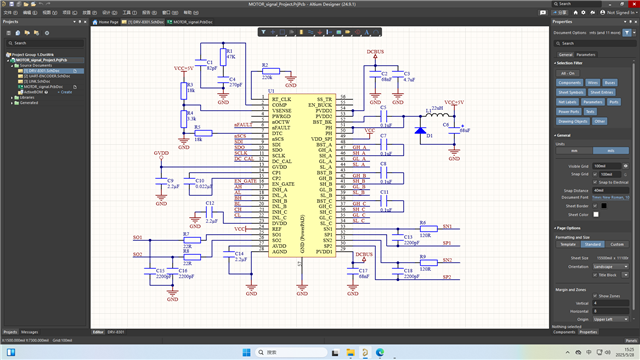640x360 pixels.
Task: Click the Windows Start button on taskbar
Action: [247, 352]
